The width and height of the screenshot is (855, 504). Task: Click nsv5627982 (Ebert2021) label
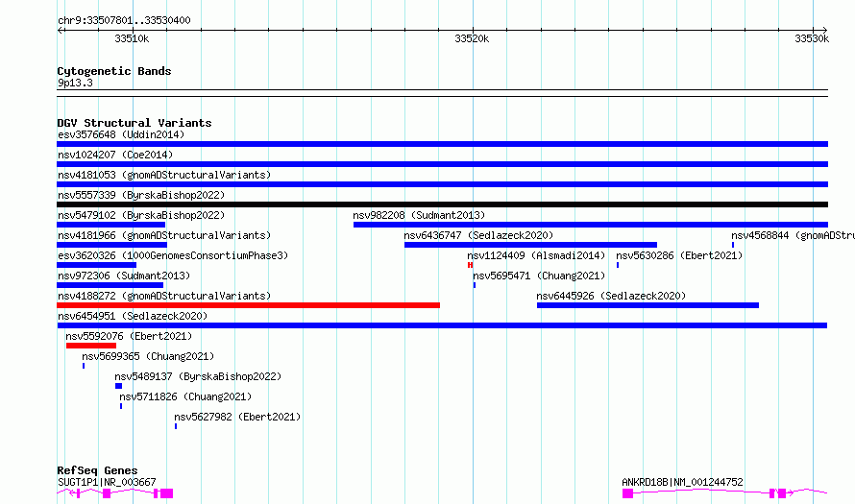237,417
